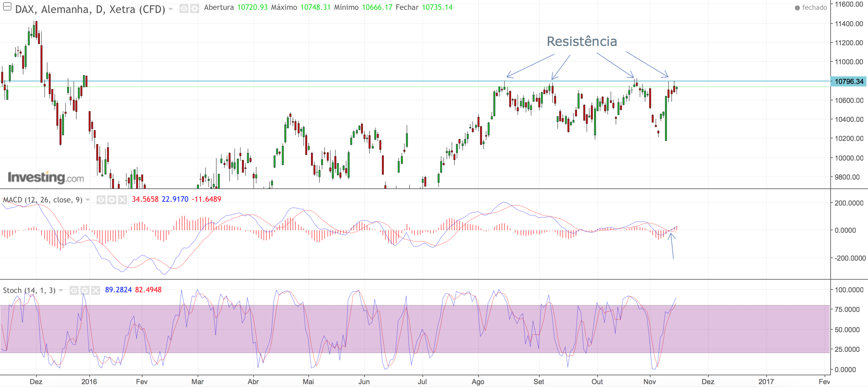This screenshot has height=387, width=868.
Task: Open Stoch indicator settings gear
Action: click(x=85, y=290)
